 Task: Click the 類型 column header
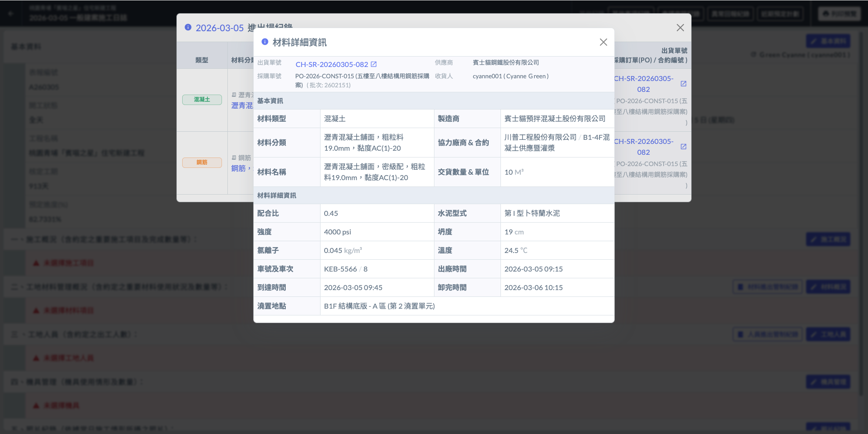(x=202, y=60)
